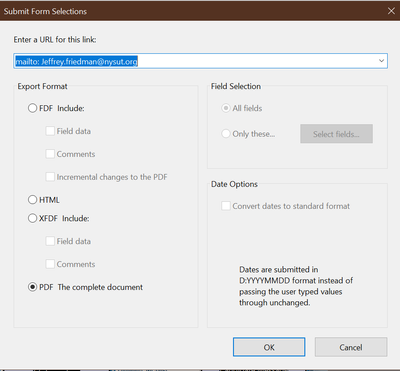Click the Cancel button

tap(351, 347)
